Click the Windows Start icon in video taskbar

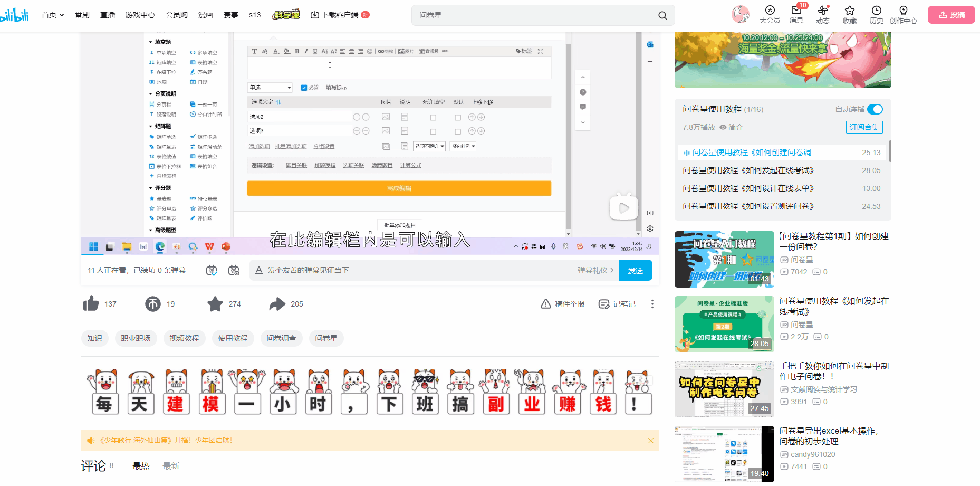(94, 246)
